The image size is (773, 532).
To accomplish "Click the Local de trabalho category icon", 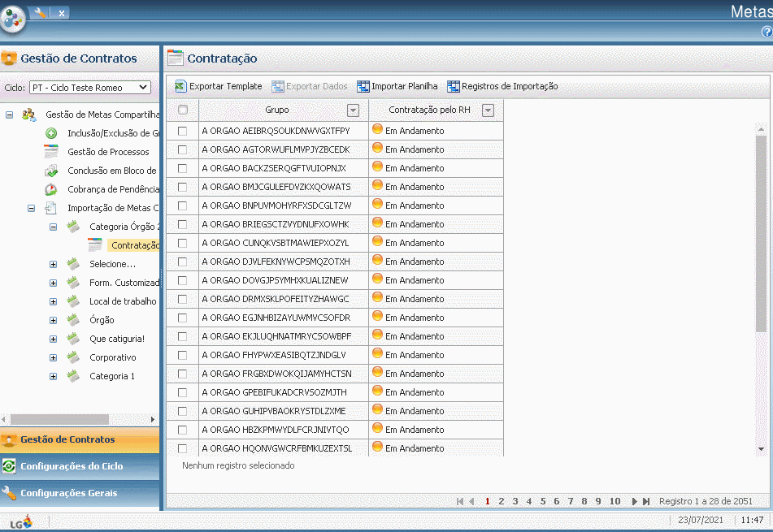I will click(x=73, y=301).
